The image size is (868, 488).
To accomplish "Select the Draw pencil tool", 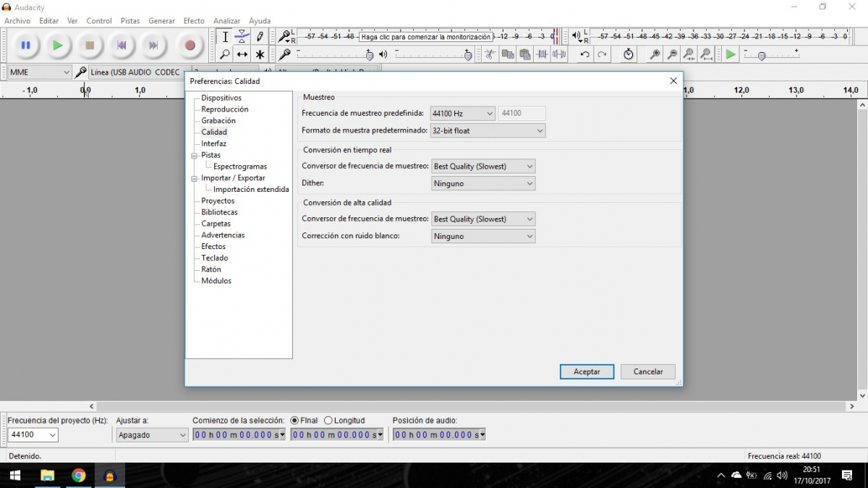I will [260, 36].
